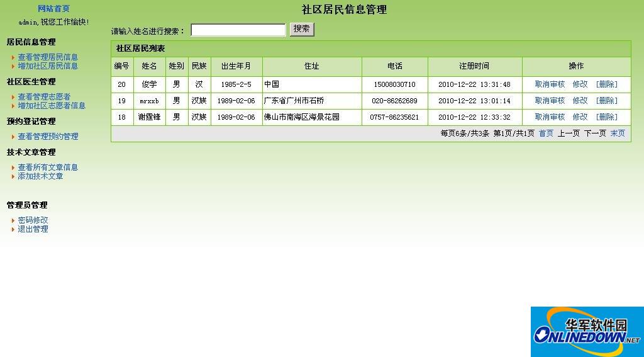Screen dimensions: 644x357
Task: Open 添加技术文章 in sidebar
Action: click(40, 176)
